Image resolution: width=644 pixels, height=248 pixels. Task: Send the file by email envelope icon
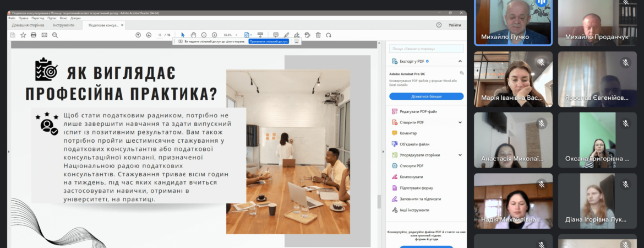click(x=45, y=35)
